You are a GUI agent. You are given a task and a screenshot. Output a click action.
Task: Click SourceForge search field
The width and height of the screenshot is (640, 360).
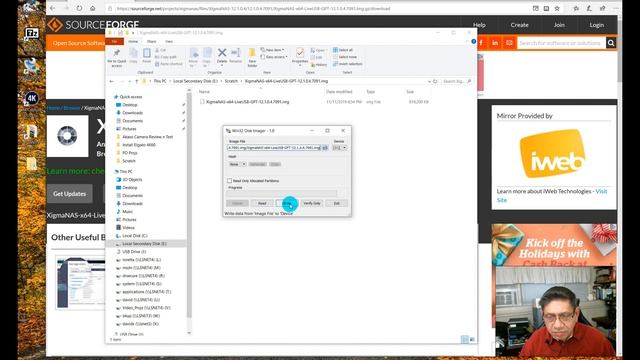[561, 43]
